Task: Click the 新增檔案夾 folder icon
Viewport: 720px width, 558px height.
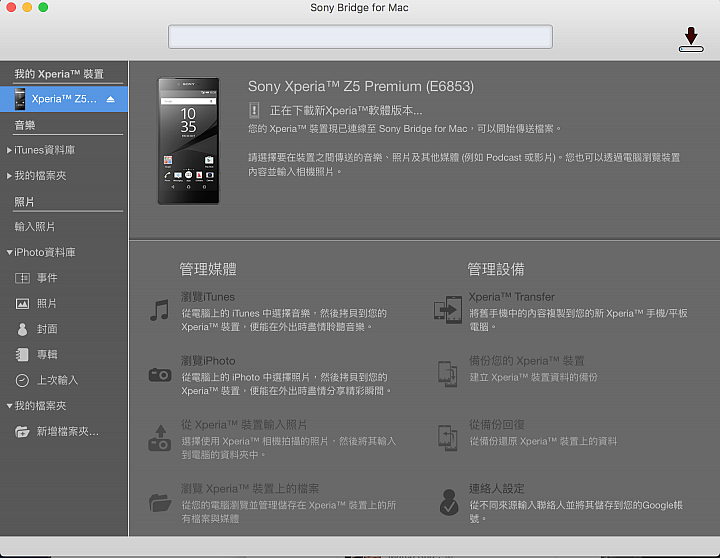Action: pos(22,432)
